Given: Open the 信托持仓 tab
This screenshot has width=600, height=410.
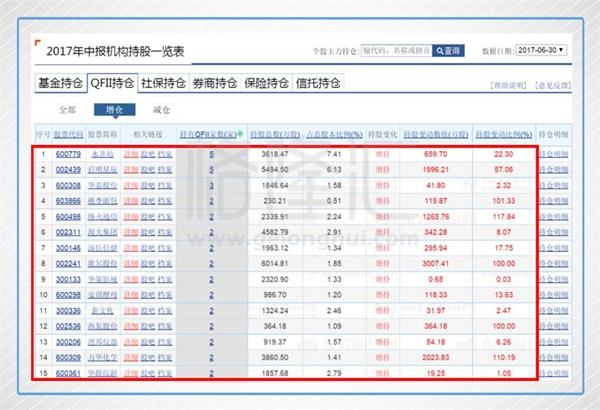Looking at the screenshot, I should pos(318,83).
